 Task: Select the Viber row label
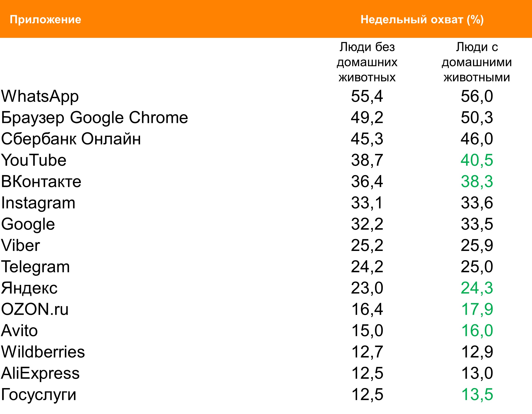[20, 245]
